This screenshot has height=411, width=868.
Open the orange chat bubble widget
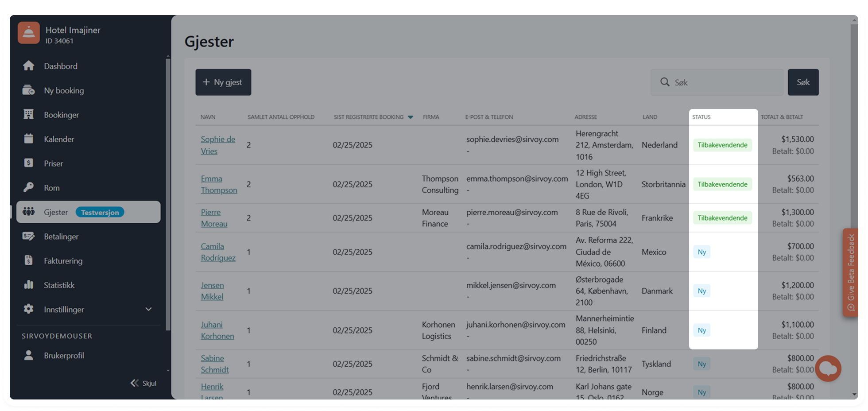coord(828,368)
